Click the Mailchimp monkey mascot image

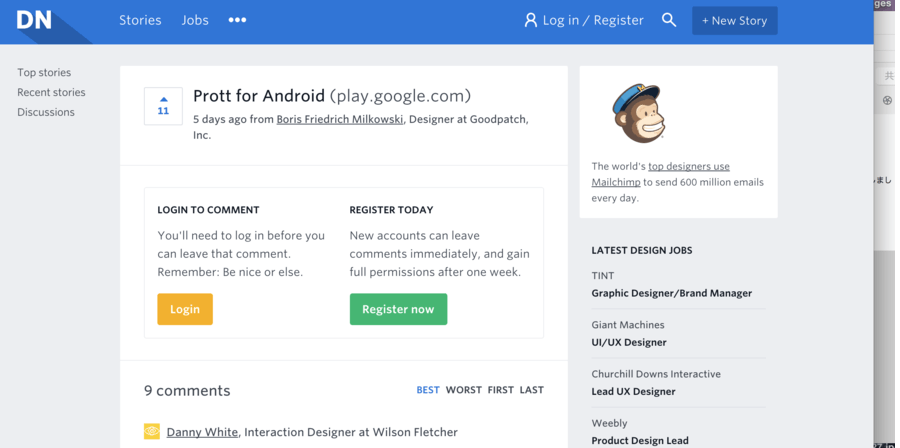(639, 114)
